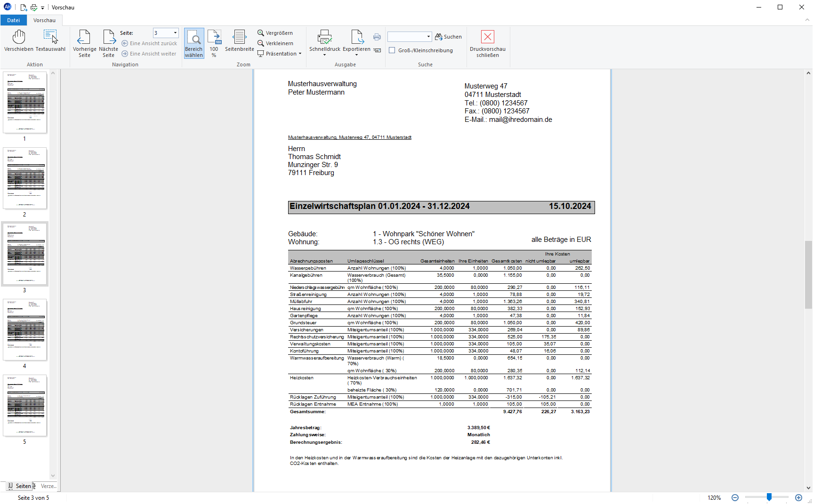This screenshot has height=504, width=813.
Task: Open Exportieren options
Action: (356, 42)
